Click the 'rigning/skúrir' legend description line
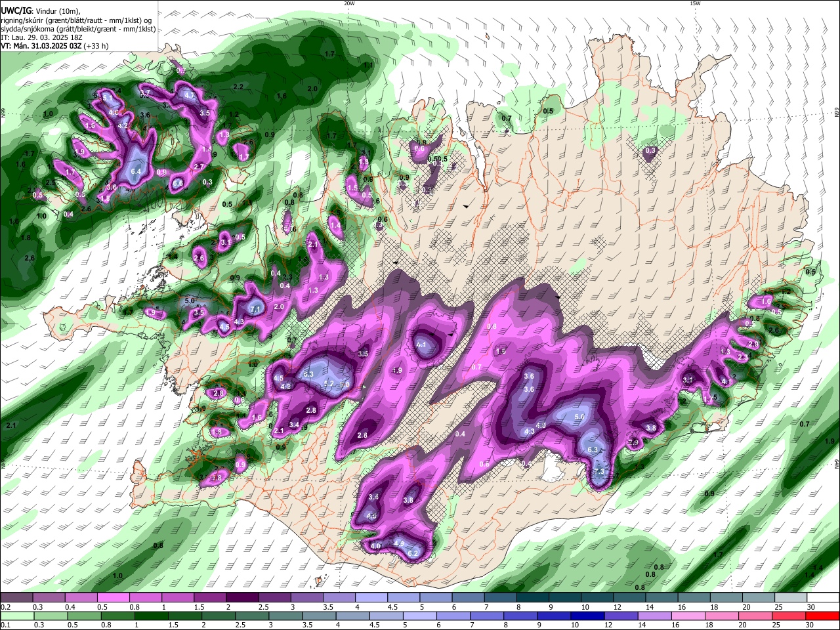This screenshot has width=840, height=630. click(x=75, y=20)
